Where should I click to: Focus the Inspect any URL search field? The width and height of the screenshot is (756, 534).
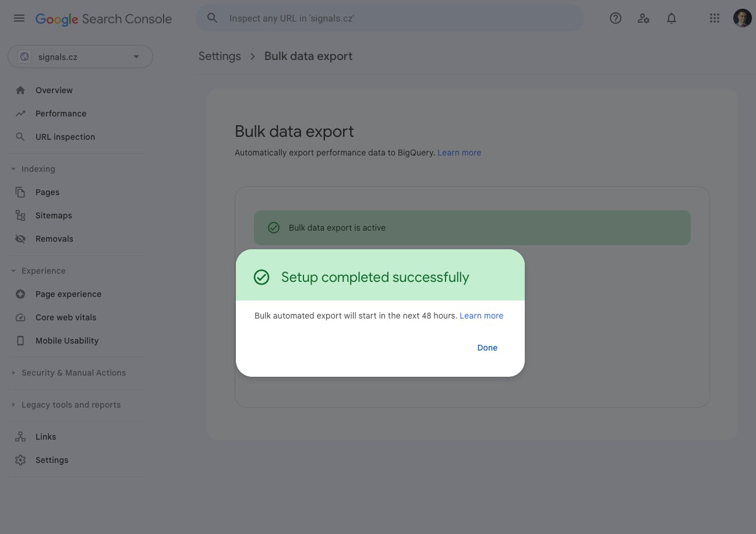point(390,19)
